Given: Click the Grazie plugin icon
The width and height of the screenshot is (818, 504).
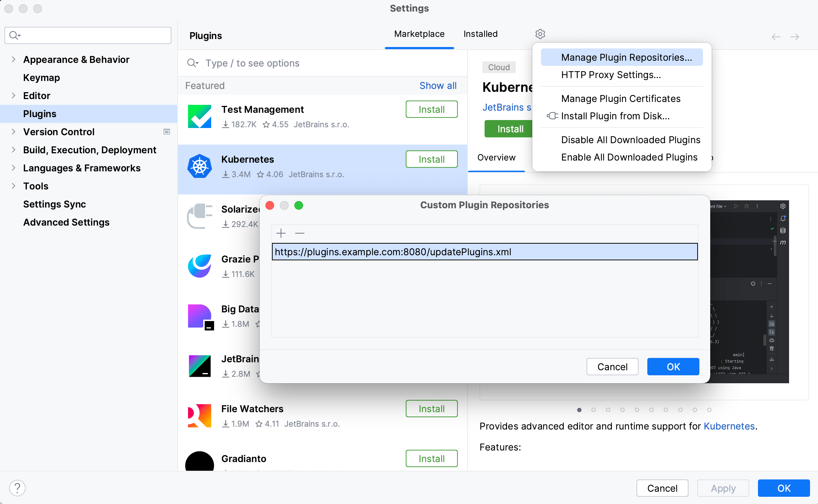Looking at the screenshot, I should (x=199, y=266).
